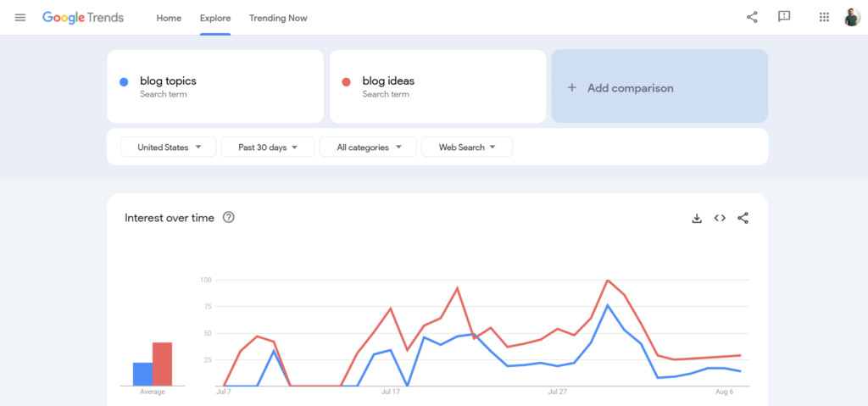Go to the Home tab
The image size is (868, 406).
click(169, 18)
